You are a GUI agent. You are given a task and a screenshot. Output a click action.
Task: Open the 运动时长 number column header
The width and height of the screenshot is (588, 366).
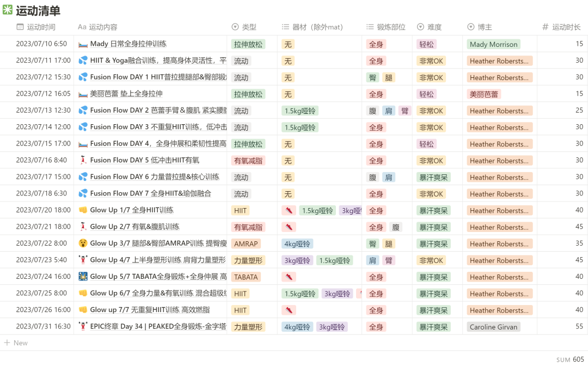(x=561, y=27)
